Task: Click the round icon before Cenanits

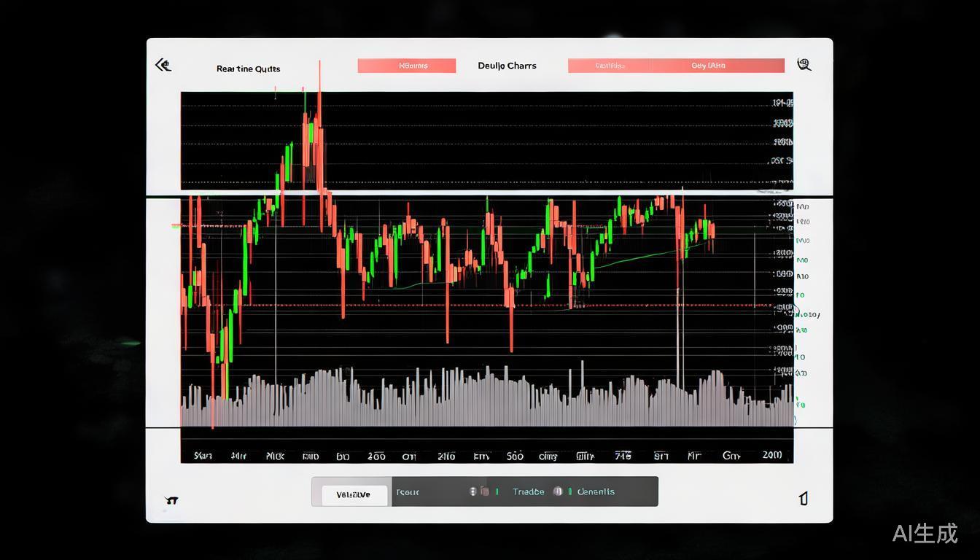Action: click(x=558, y=491)
